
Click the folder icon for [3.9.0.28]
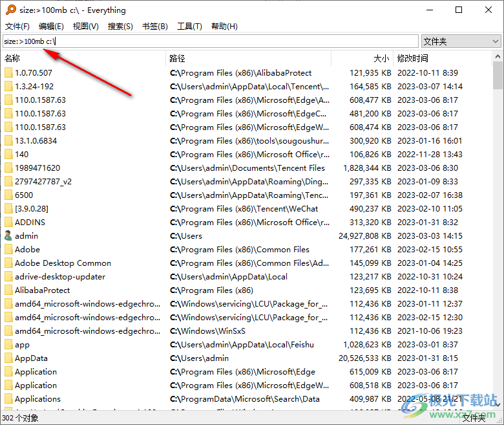(8, 209)
